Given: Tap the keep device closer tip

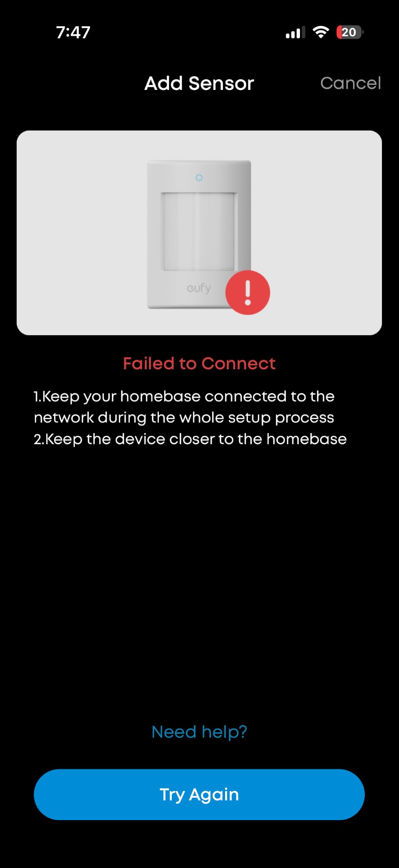Looking at the screenshot, I should click(x=190, y=439).
